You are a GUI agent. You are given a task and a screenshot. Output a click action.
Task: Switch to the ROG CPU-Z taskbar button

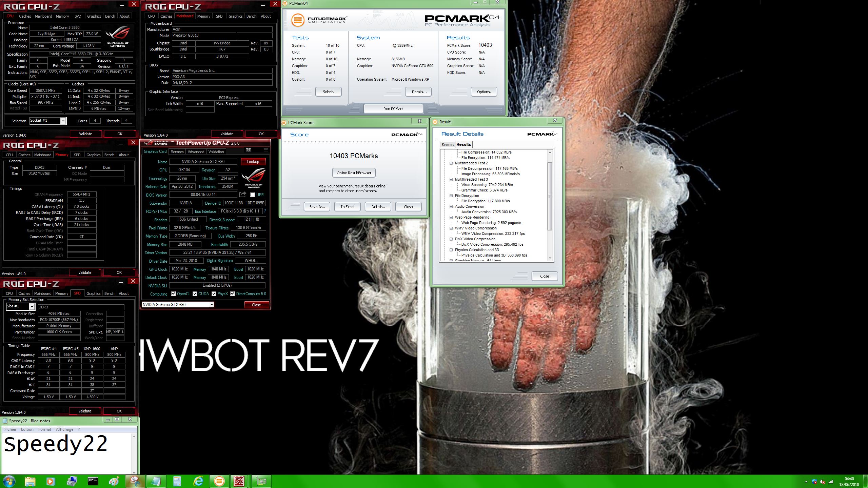pos(239,481)
